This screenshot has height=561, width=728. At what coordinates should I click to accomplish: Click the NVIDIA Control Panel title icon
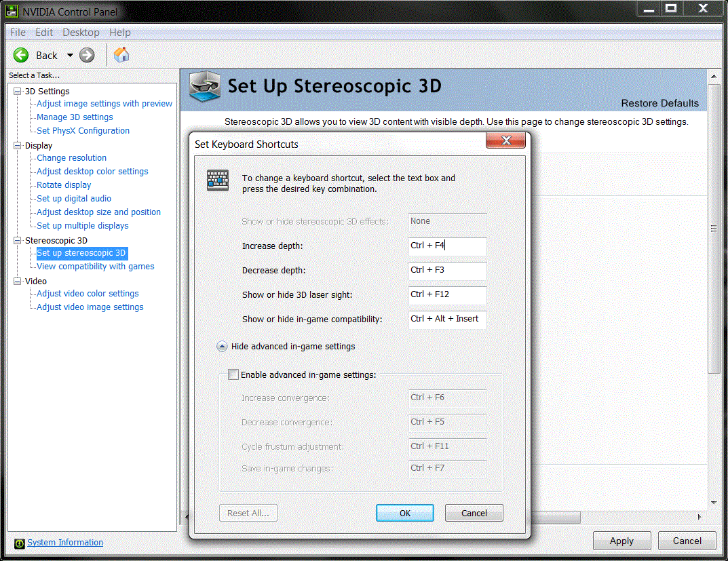coord(12,11)
